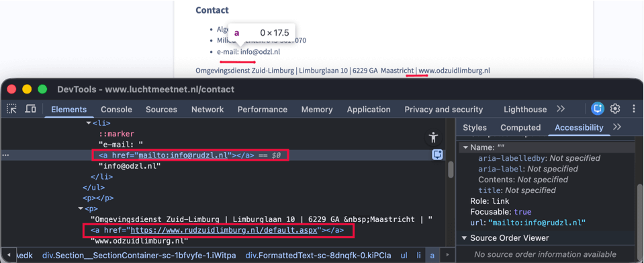Click the Elements panel vertical scrollbar thumb
The width and height of the screenshot is (644, 263).
coord(450,169)
